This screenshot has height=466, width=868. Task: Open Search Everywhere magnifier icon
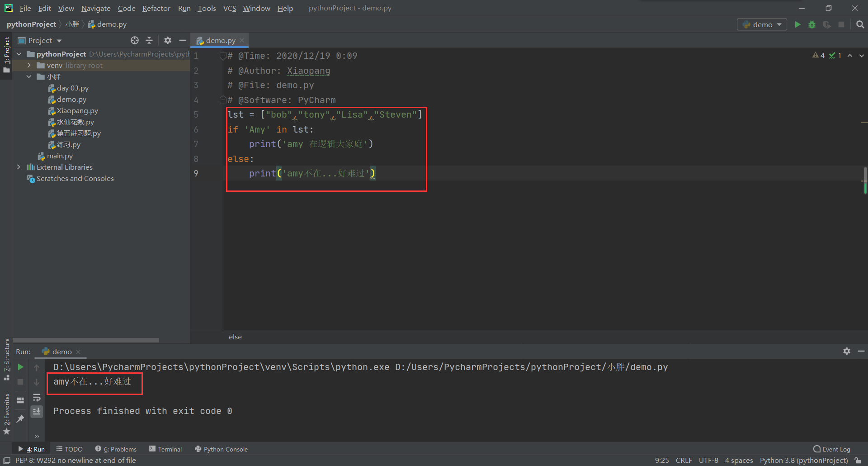[x=860, y=24]
